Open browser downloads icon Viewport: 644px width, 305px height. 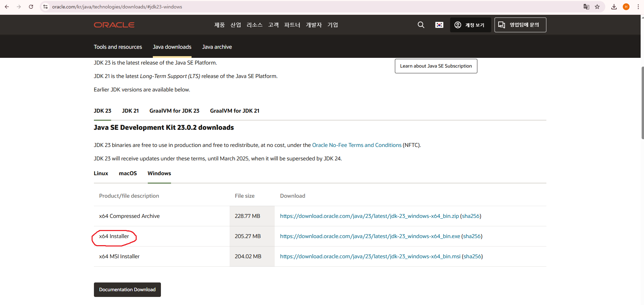tap(614, 7)
